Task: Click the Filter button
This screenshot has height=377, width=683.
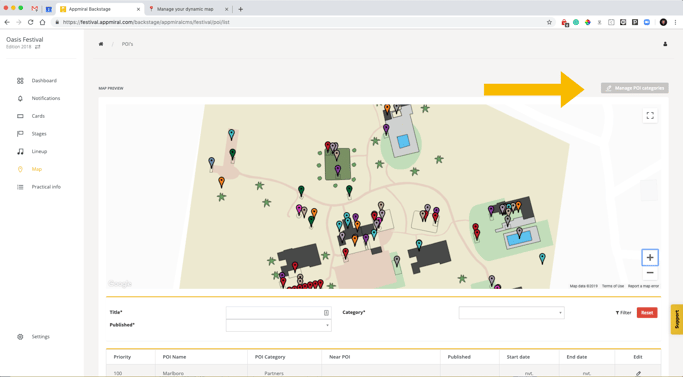Action: [x=623, y=312]
